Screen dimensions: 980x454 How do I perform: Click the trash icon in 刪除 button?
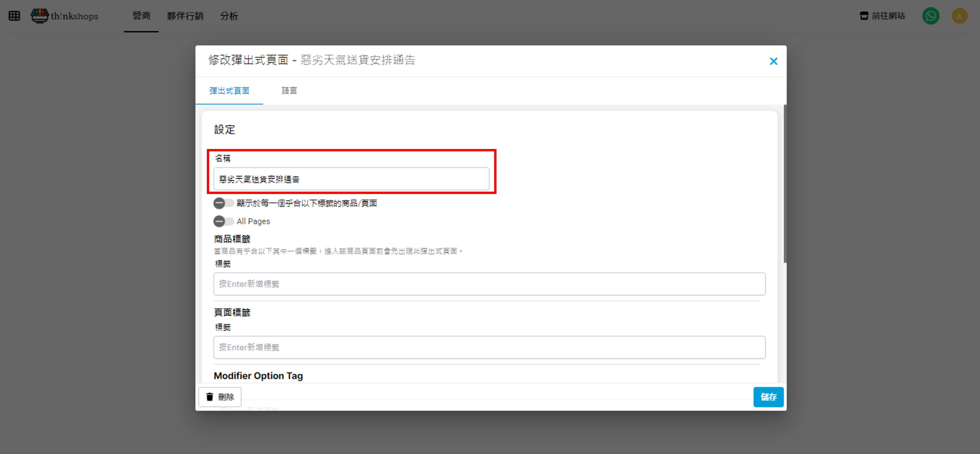[x=210, y=397]
